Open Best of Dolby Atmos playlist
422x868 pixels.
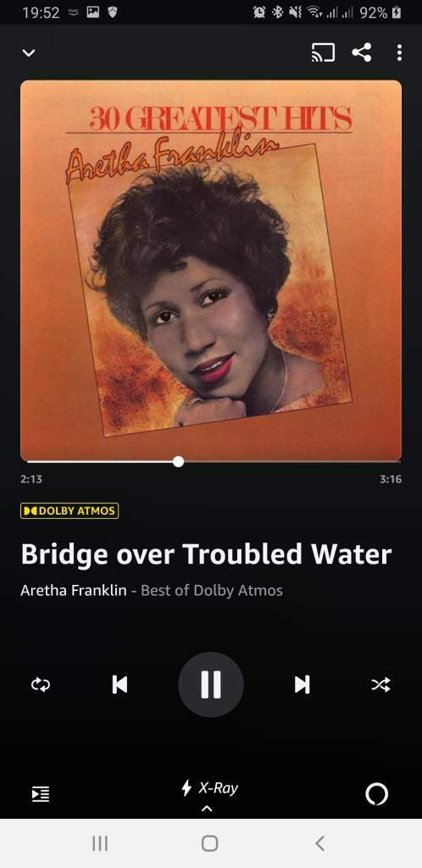(x=212, y=590)
